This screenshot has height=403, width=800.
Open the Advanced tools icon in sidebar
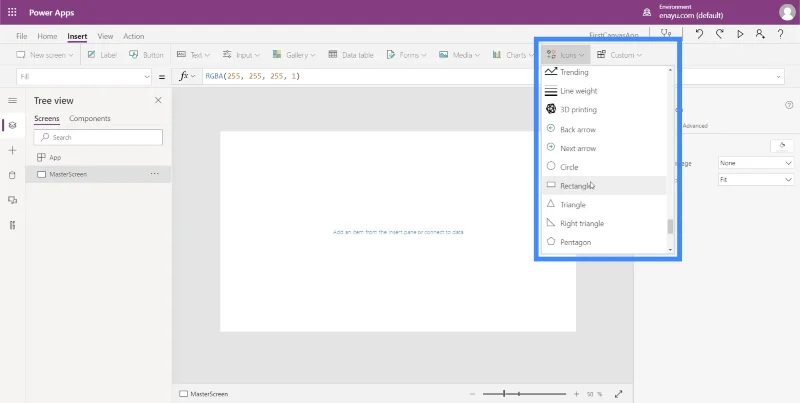[x=13, y=225]
